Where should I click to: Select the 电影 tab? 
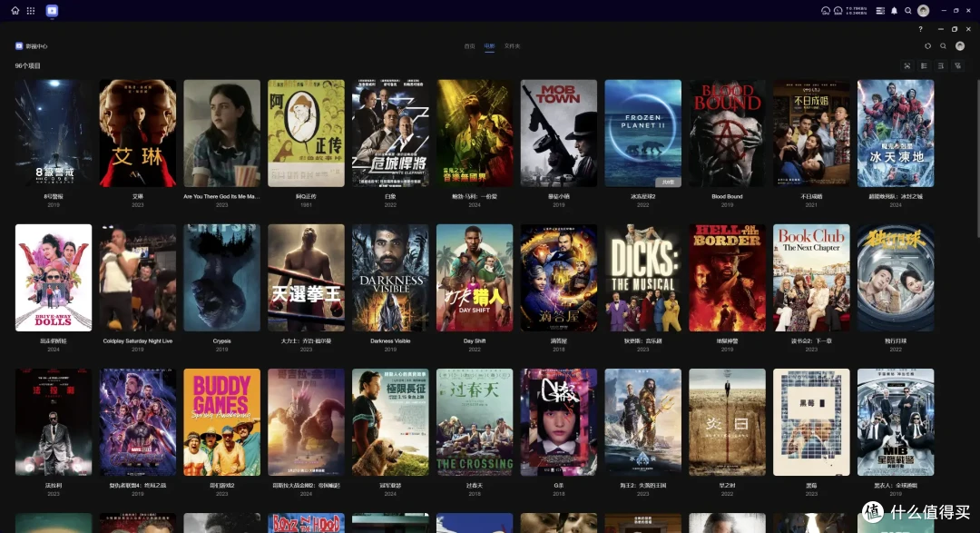489,45
